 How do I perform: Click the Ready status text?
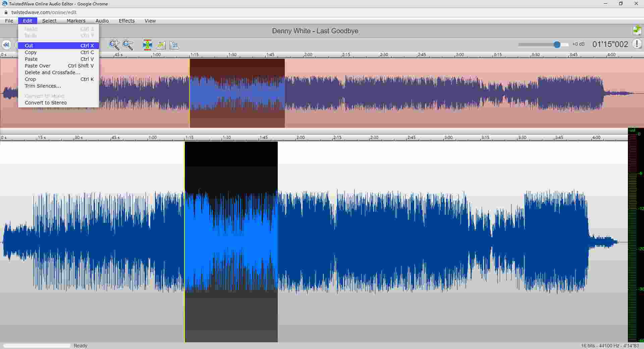[80, 346]
